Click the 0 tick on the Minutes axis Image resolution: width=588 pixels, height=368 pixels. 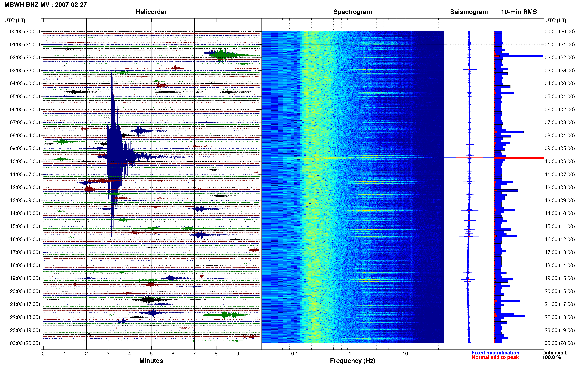coord(43,354)
